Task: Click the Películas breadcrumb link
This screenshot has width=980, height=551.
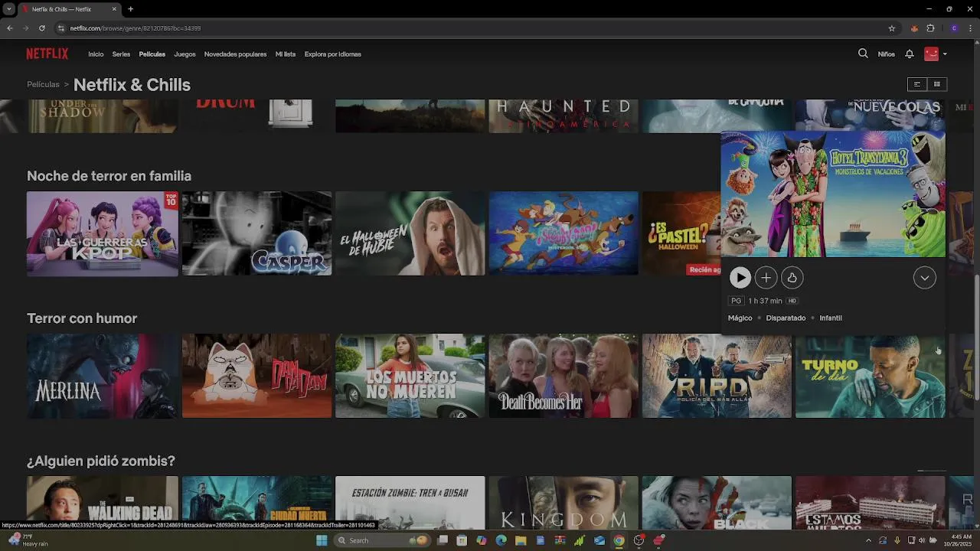Action: tap(43, 85)
